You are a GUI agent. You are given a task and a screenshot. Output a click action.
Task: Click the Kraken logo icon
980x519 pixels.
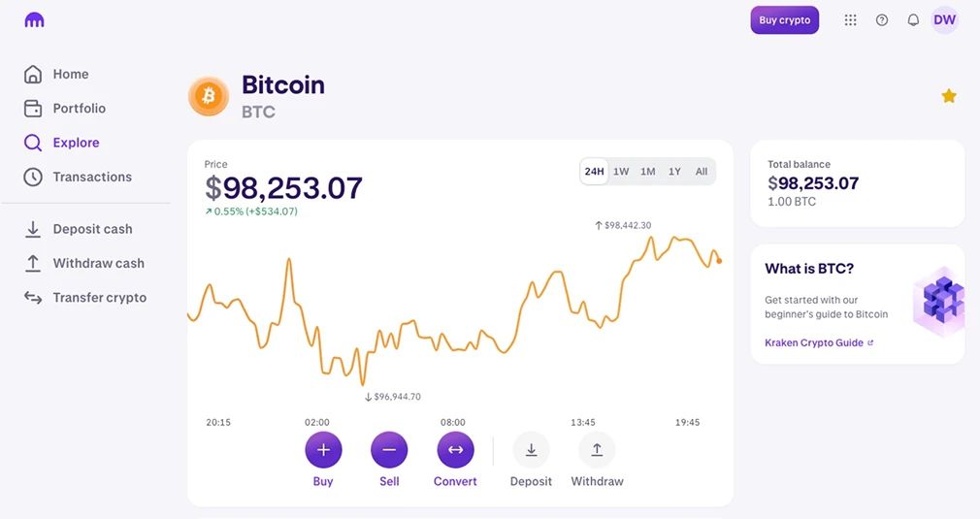click(x=34, y=20)
